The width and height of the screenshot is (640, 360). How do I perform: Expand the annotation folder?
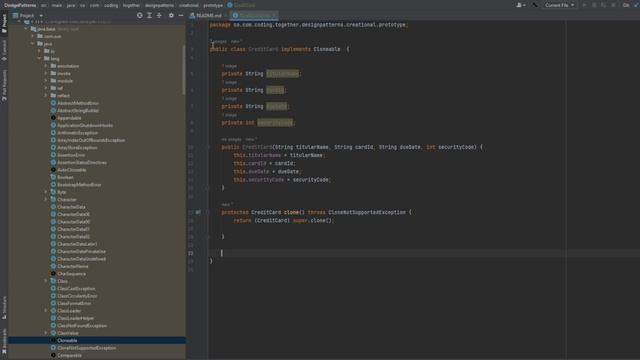pos(46,66)
